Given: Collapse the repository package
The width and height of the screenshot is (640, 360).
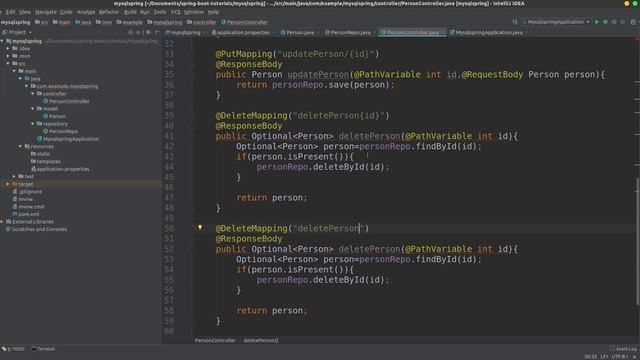Looking at the screenshot, I should pyautogui.click(x=33, y=124).
